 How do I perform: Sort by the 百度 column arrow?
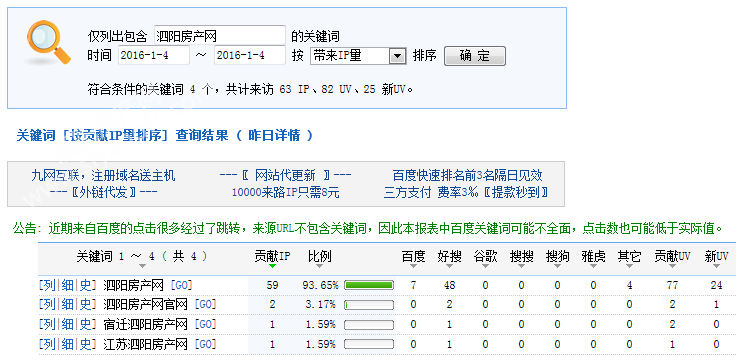(413, 266)
